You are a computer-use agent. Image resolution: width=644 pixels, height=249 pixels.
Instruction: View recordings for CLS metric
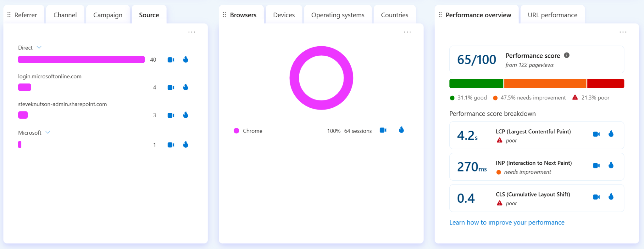(596, 197)
